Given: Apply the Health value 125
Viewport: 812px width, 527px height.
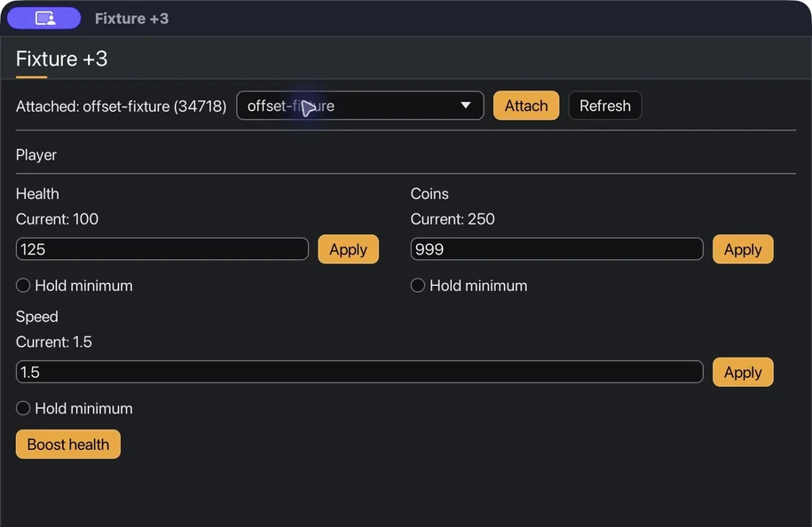Looking at the screenshot, I should (x=349, y=249).
